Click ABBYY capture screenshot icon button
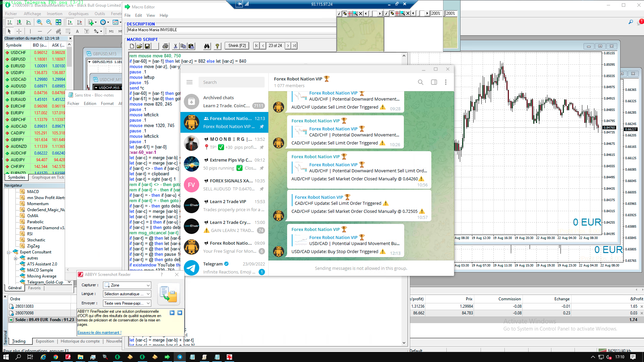The width and height of the screenshot is (644, 362). 169,294
